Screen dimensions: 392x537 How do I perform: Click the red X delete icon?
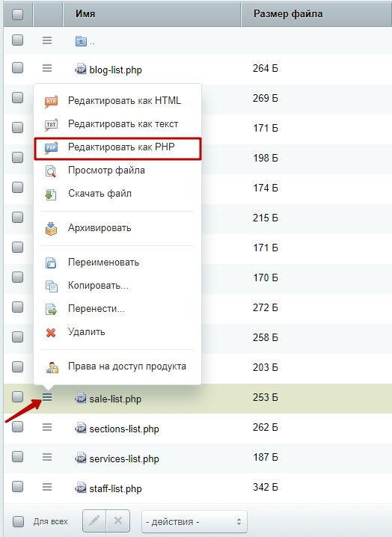point(51,332)
